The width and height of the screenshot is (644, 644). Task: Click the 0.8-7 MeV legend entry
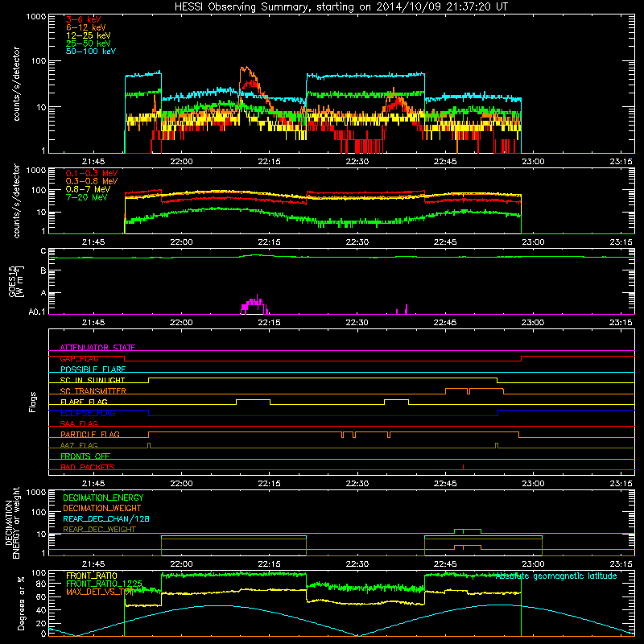pyautogui.click(x=88, y=189)
